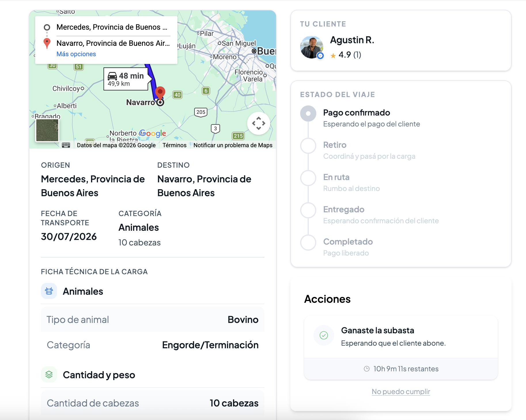
Task: Click the destination pin icon in directions card
Action: [47, 43]
